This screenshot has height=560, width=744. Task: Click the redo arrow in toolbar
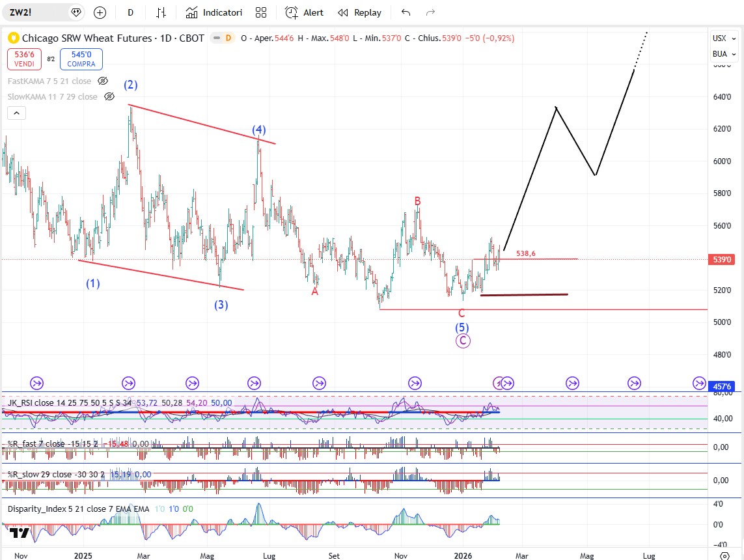[430, 12]
